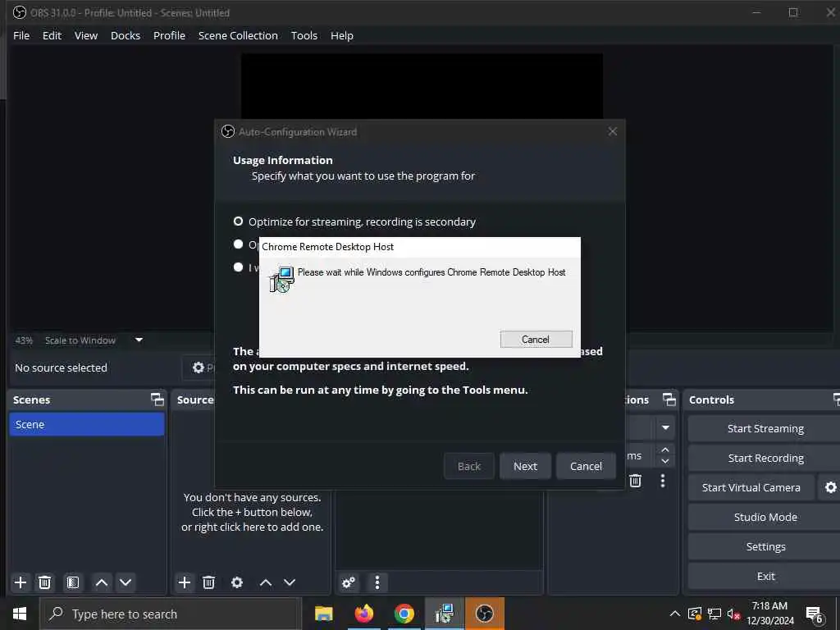The height and width of the screenshot is (630, 840).
Task: Open virtual camera settings gear
Action: click(830, 487)
